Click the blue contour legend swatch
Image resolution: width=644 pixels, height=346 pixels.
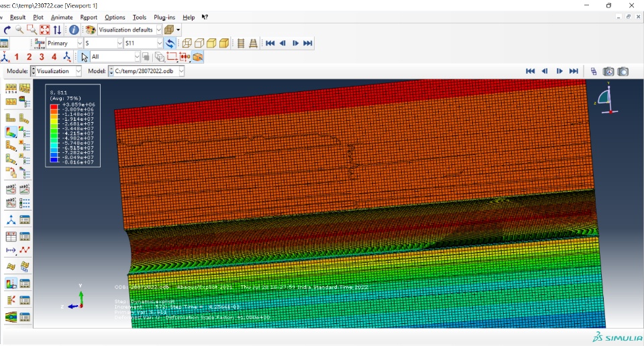[x=54, y=160]
